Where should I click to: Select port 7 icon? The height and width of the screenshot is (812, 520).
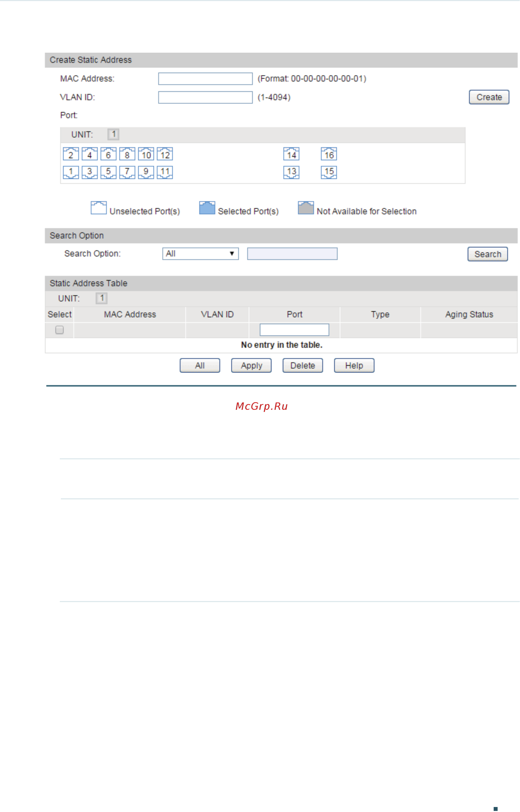[127, 172]
